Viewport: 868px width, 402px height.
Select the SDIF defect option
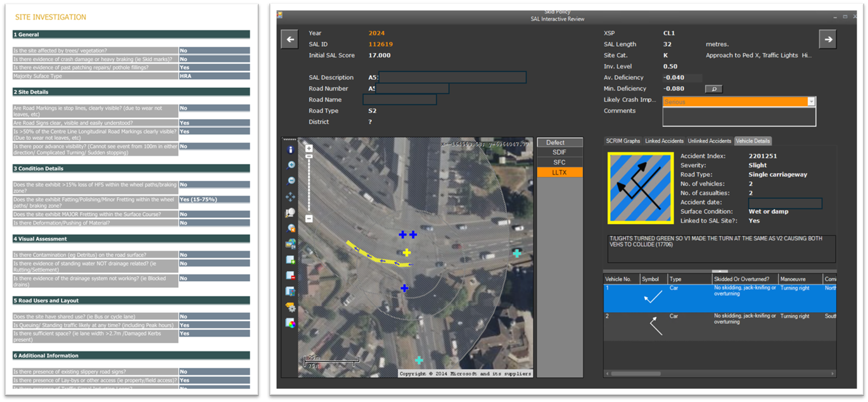559,153
